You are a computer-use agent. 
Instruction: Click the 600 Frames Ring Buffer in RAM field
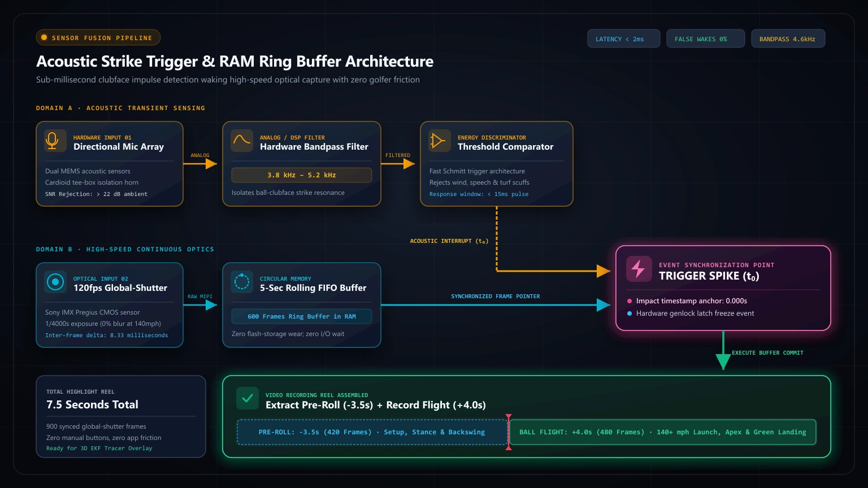[x=302, y=316]
